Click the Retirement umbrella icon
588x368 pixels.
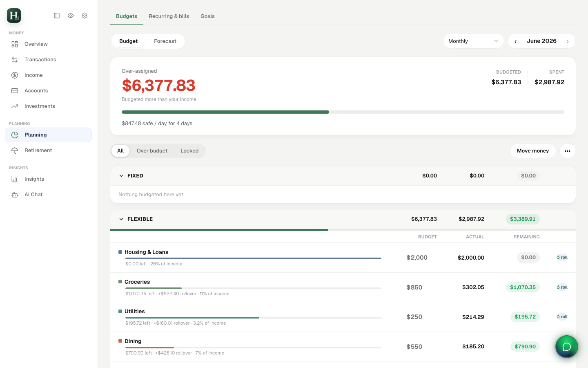[15, 150]
